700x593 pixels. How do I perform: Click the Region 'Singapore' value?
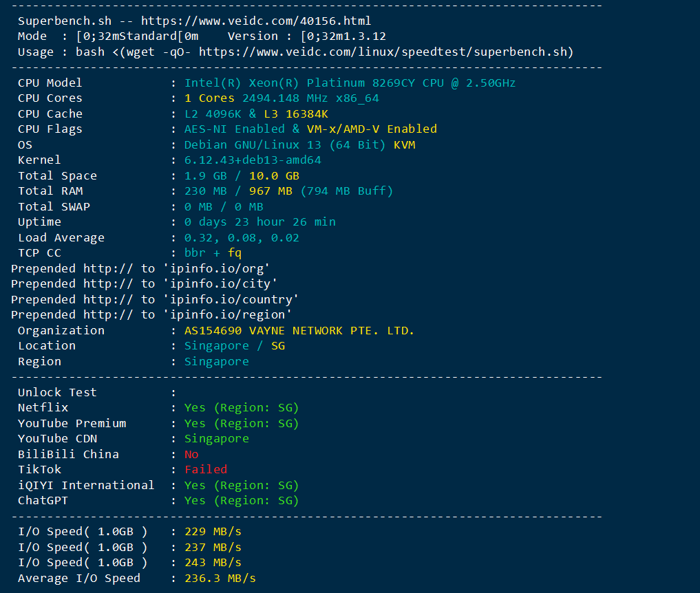pyautogui.click(x=217, y=361)
